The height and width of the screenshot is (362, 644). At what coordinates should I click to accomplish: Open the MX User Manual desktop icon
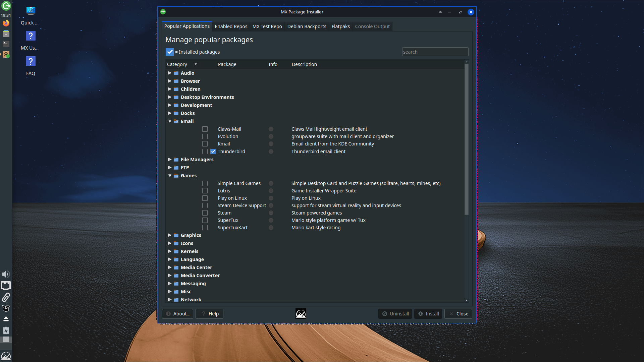[30, 41]
